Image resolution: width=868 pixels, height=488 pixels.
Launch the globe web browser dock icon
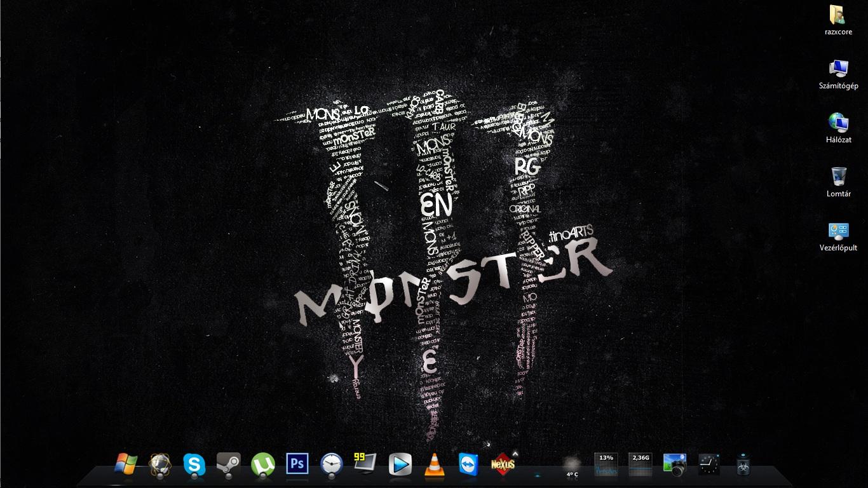click(x=160, y=464)
